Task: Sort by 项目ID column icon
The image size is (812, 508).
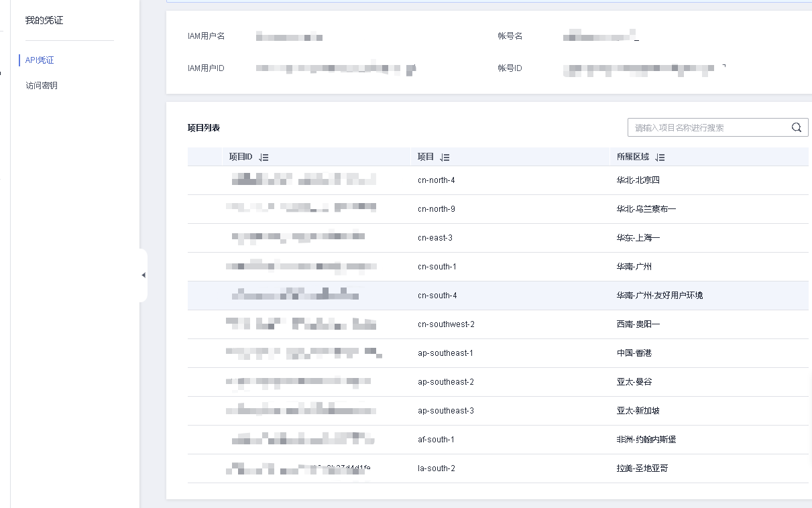Action: pos(264,157)
